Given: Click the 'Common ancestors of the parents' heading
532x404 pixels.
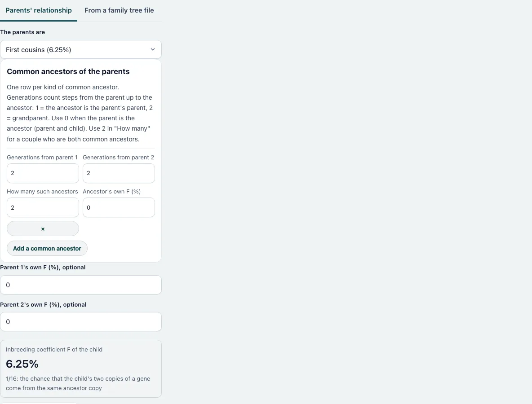Looking at the screenshot, I should (x=68, y=71).
